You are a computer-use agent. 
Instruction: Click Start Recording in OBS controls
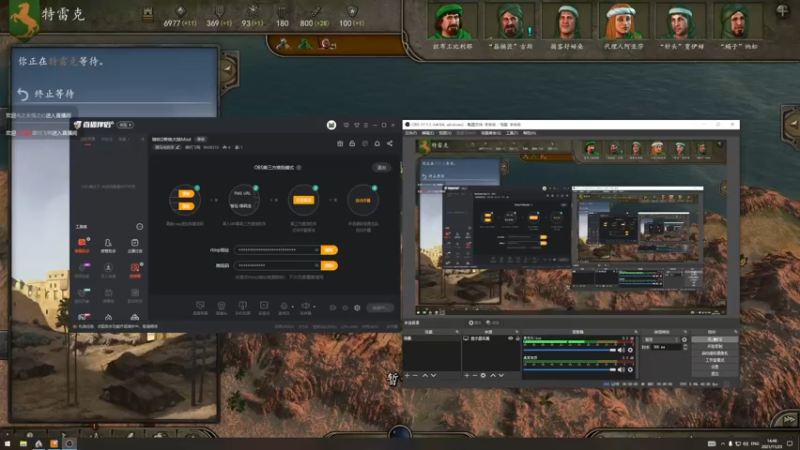pyautogui.click(x=714, y=346)
